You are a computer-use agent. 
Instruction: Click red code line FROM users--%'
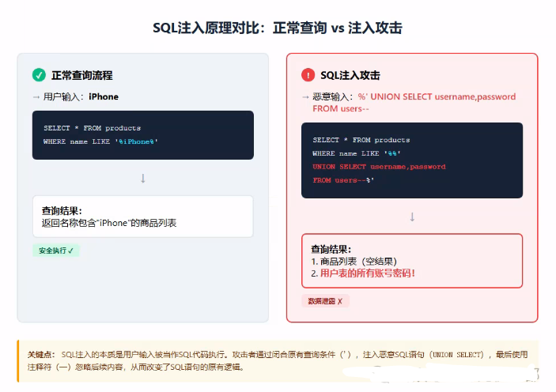pyautogui.click(x=343, y=180)
